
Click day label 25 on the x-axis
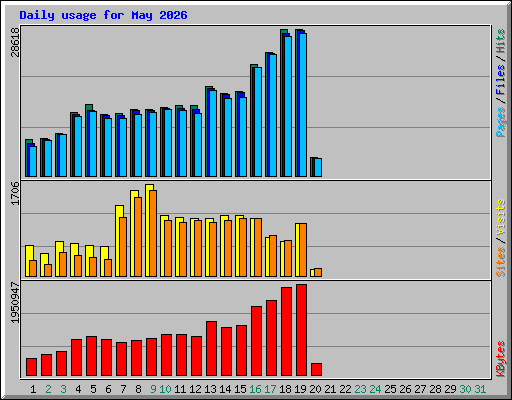pos(390,389)
